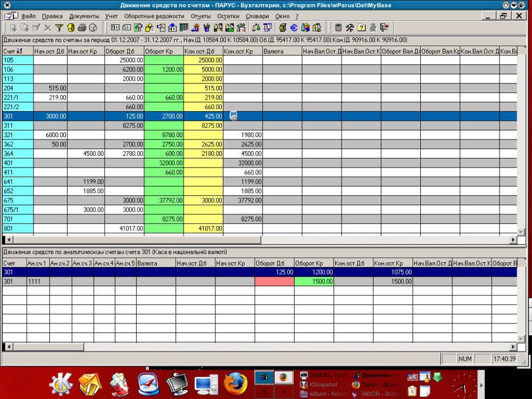
Task: Click the exit door icon in toolbar
Action: pyautogui.click(x=385, y=28)
